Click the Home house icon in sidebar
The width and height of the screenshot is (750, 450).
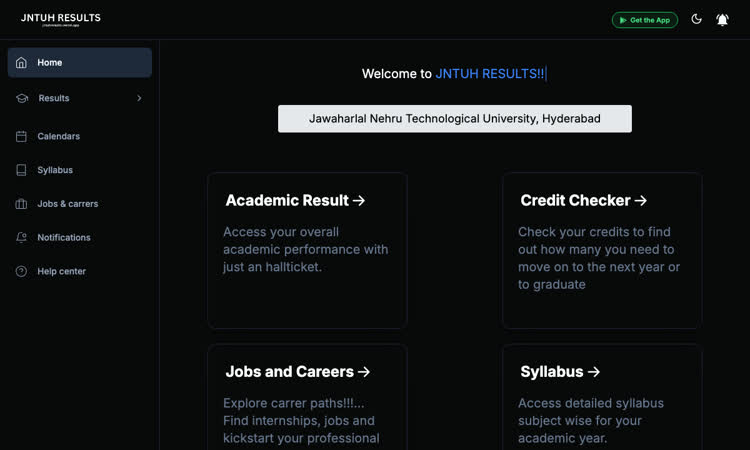21,63
